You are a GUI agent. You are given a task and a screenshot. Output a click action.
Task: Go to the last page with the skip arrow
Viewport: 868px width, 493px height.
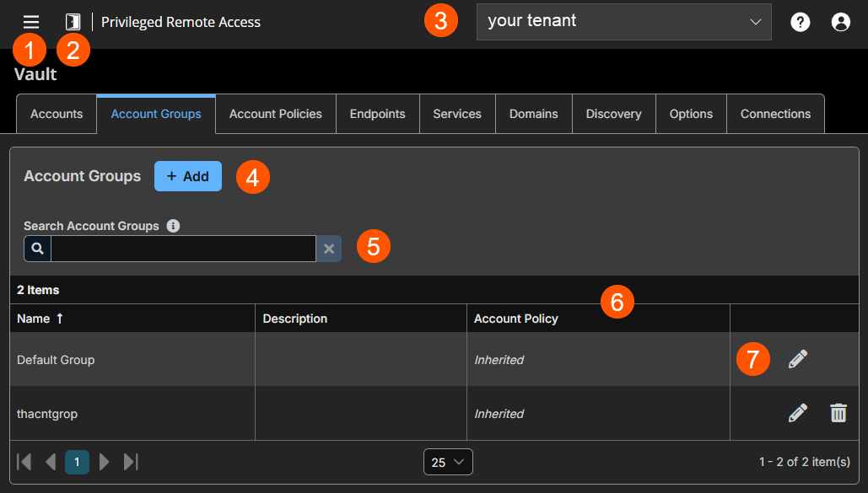[x=130, y=462]
